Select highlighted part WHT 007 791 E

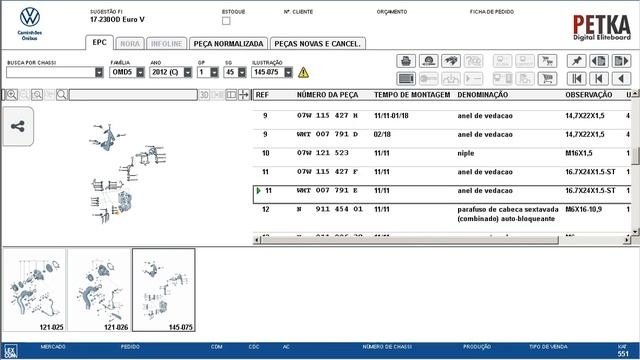tap(327, 191)
